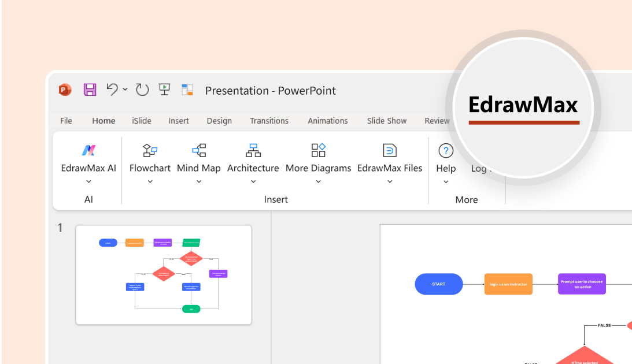Image resolution: width=632 pixels, height=364 pixels.
Task: Click the Architecture diagram icon
Action: (253, 150)
